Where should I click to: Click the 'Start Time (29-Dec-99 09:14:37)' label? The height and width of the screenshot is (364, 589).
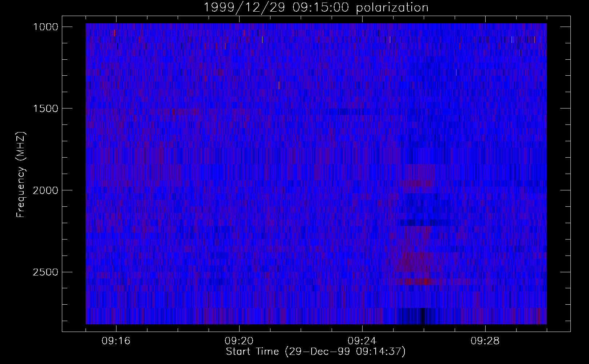point(316,352)
